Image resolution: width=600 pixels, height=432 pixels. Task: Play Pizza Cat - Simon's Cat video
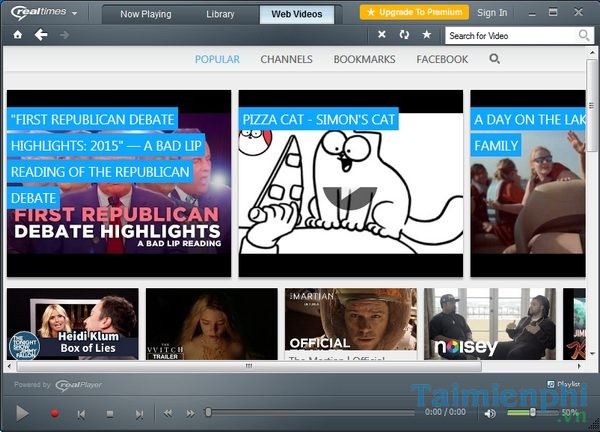click(x=351, y=183)
